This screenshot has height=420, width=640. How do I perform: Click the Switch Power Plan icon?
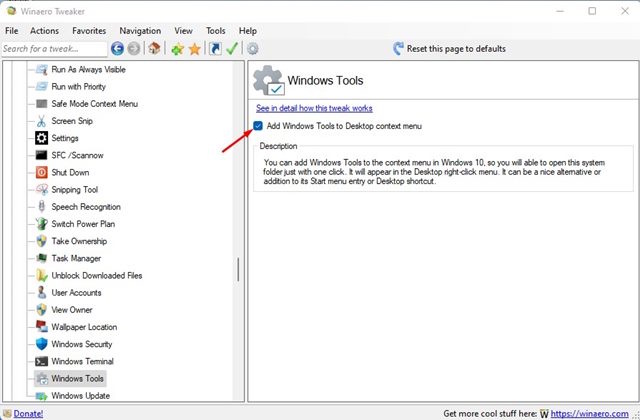click(42, 224)
